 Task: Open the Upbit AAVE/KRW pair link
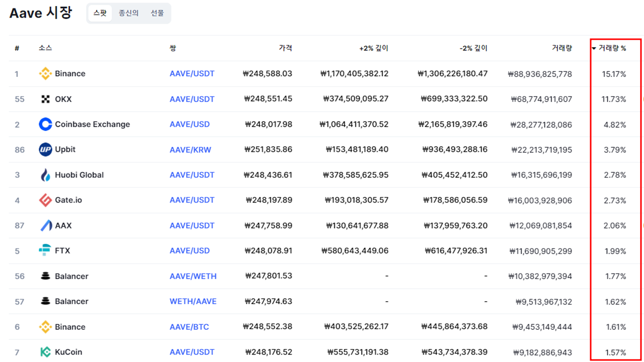(190, 149)
